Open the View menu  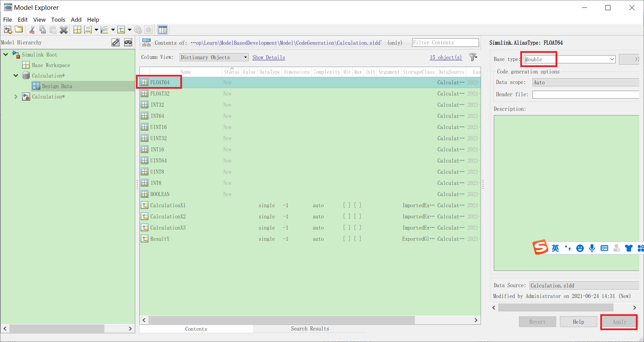coord(39,20)
